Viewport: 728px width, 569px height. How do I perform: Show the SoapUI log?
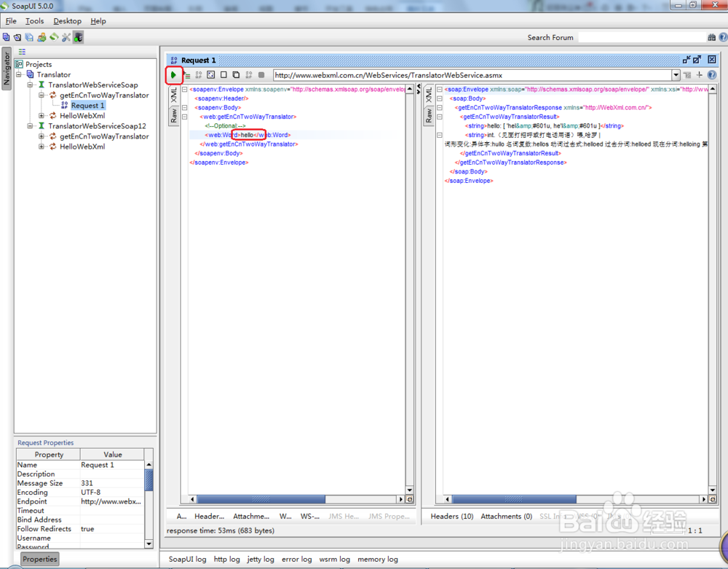(x=187, y=560)
